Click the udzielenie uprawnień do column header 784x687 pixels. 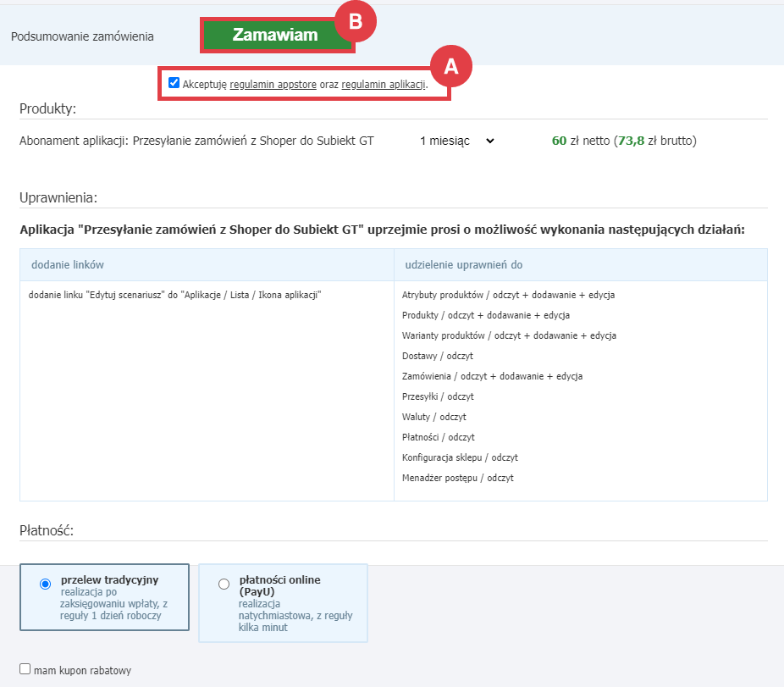[464, 265]
